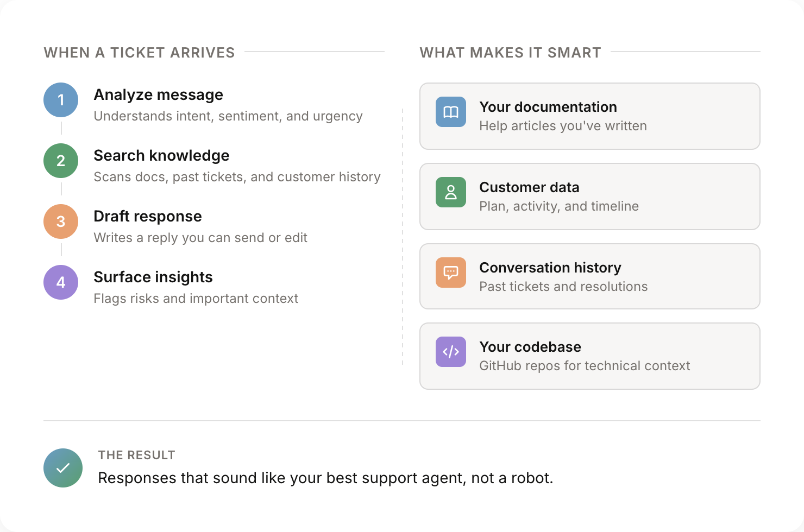Click the orange step 3 circle
This screenshot has height=532, width=804.
61,221
